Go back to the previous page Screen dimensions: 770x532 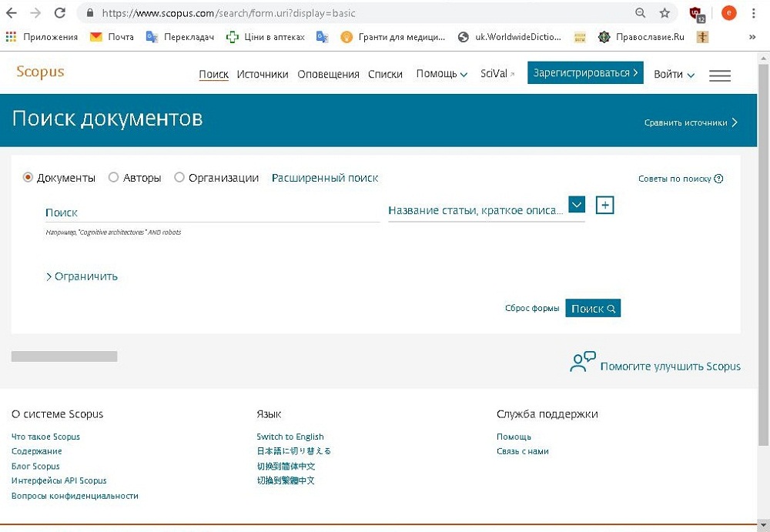pyautogui.click(x=12, y=13)
